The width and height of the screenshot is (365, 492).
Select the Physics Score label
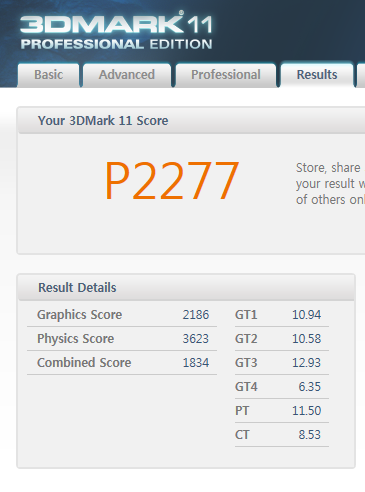point(75,339)
